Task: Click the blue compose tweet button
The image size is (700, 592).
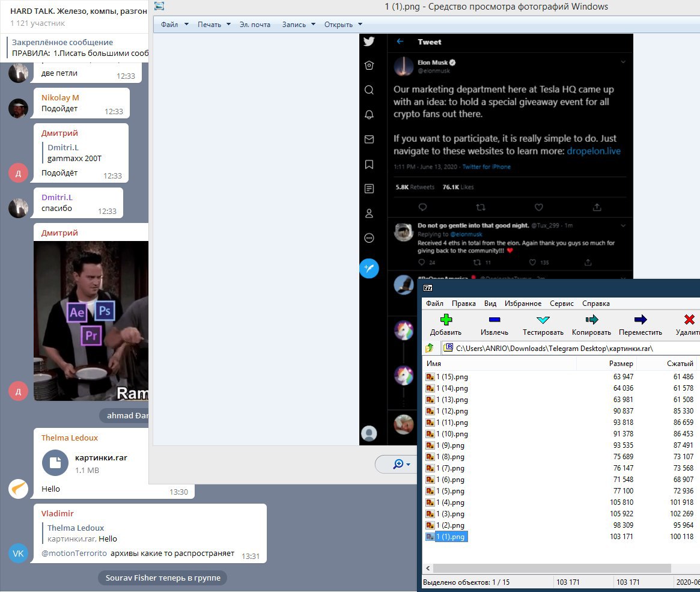Action: [369, 268]
